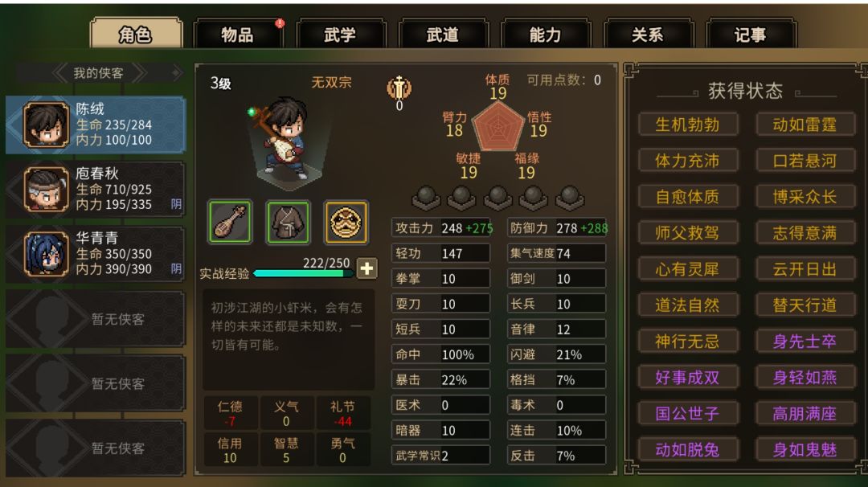The width and height of the screenshot is (868, 487).
Task: Open the 关系 tab
Action: [648, 35]
